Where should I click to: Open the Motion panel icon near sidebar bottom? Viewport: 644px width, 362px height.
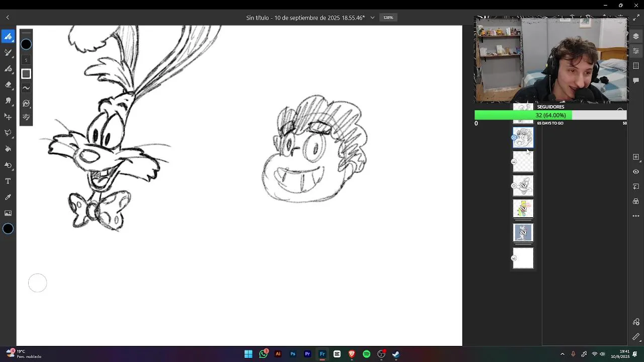tap(636, 322)
